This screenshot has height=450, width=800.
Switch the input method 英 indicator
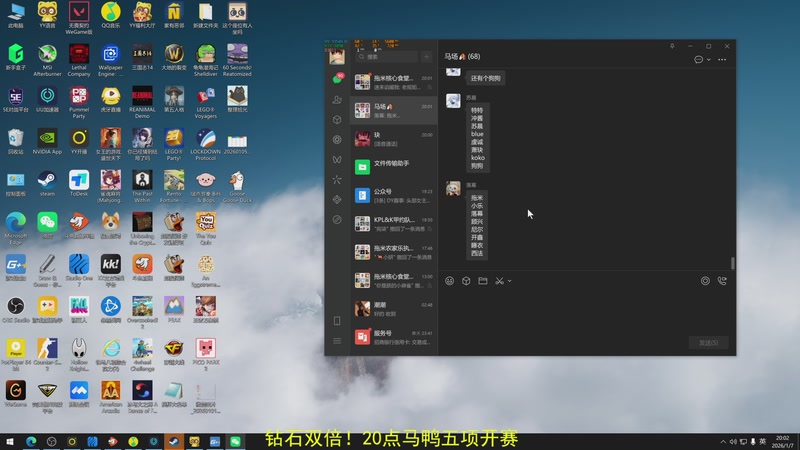763,442
